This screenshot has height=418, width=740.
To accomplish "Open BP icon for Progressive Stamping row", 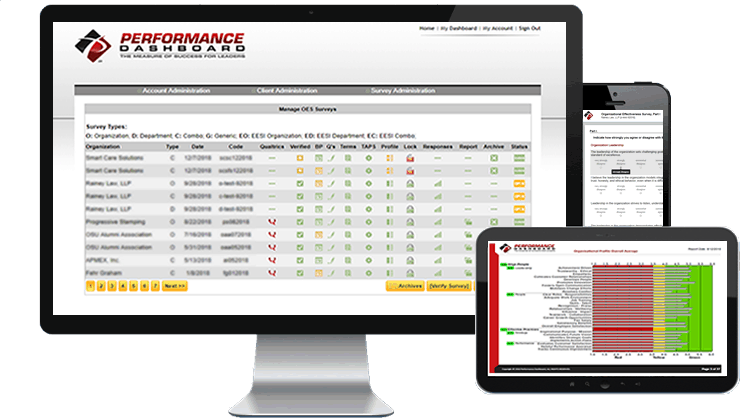I will tap(319, 222).
